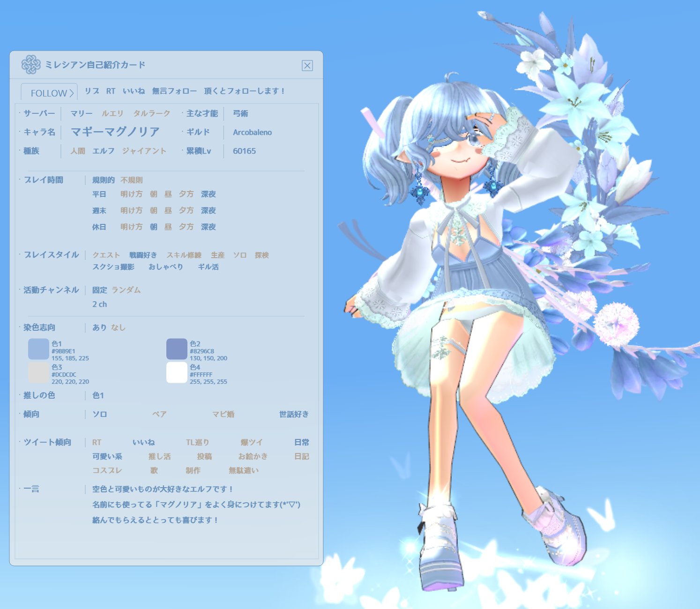700x609 pixels.
Task: Click character name マギーマグノリア
Action: click(x=115, y=132)
